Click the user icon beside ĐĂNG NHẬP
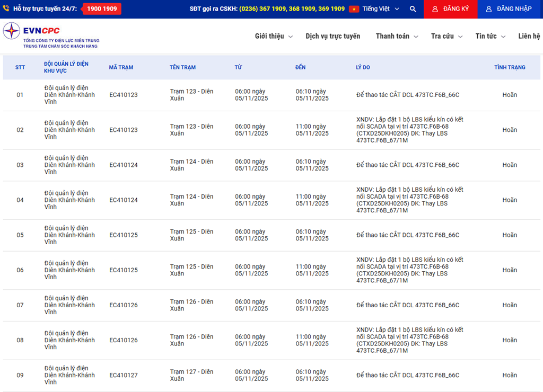This screenshot has width=543, height=392. [488, 9]
